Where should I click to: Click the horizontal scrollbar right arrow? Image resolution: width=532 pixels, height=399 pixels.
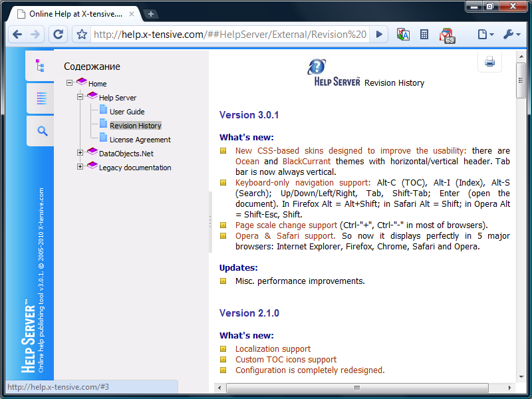(x=509, y=388)
